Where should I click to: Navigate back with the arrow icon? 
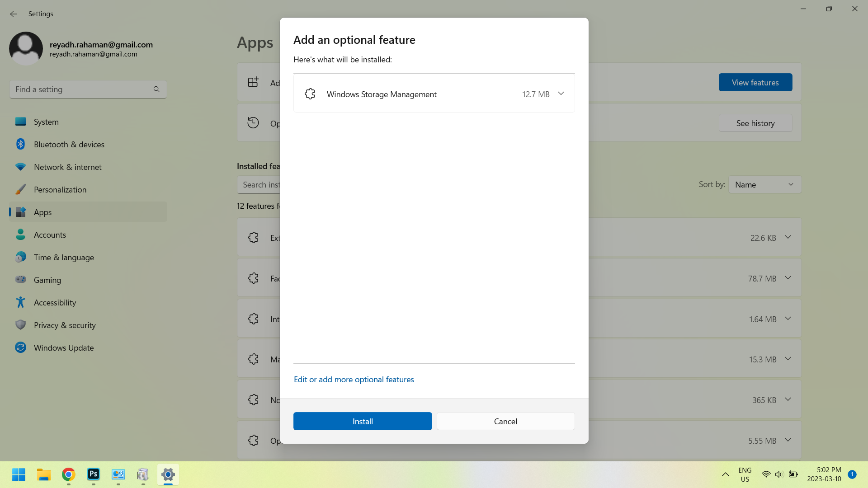point(13,14)
